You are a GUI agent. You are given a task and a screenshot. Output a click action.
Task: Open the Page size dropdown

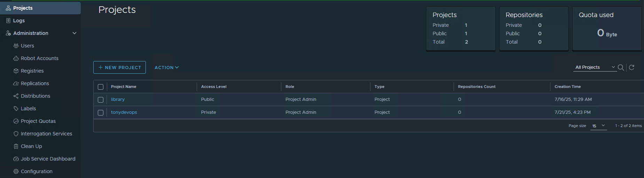tap(598, 126)
